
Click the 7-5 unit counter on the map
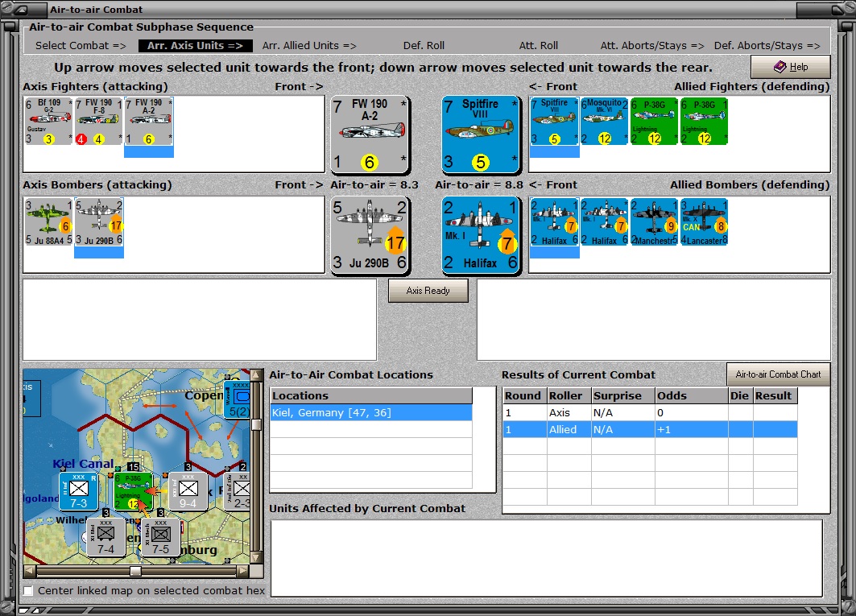[x=160, y=537]
